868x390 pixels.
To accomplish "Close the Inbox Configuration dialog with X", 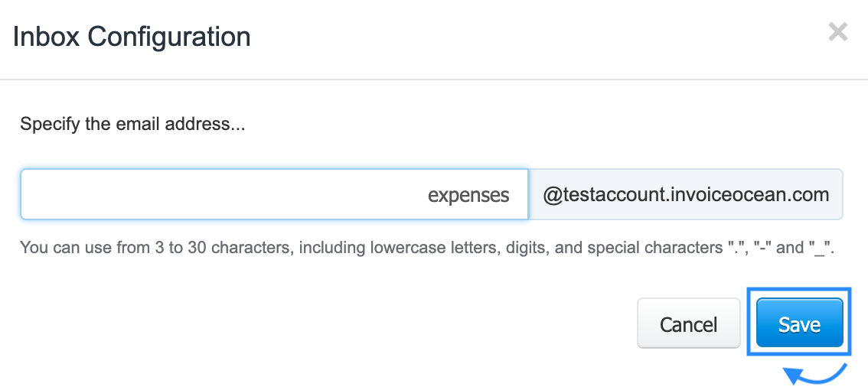I will point(838,32).
